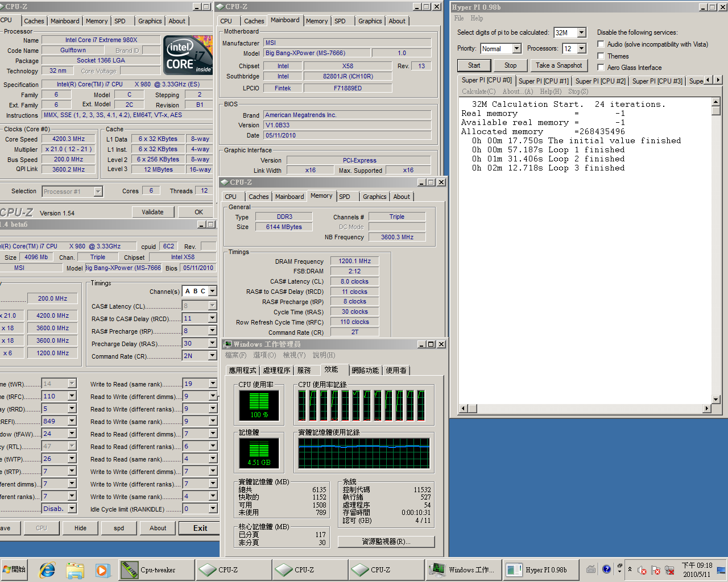Screen dimensions: 728x582
Task: Select Super PI [CPU #2] tab
Action: click(x=600, y=81)
